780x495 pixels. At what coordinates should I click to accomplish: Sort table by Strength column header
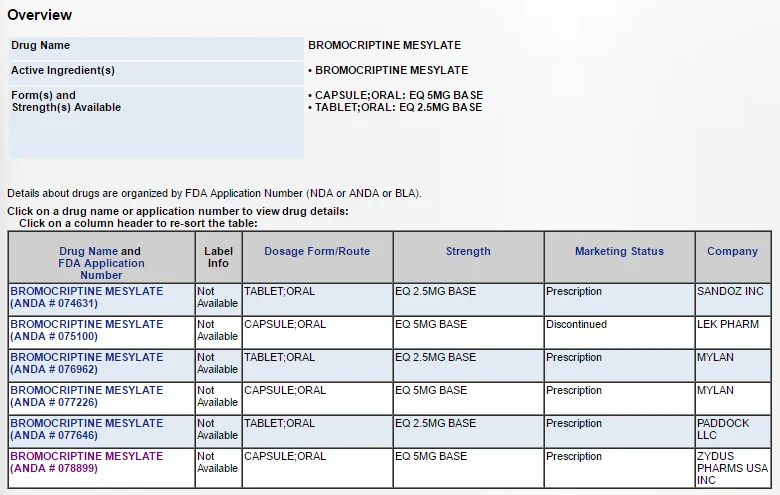click(x=468, y=251)
